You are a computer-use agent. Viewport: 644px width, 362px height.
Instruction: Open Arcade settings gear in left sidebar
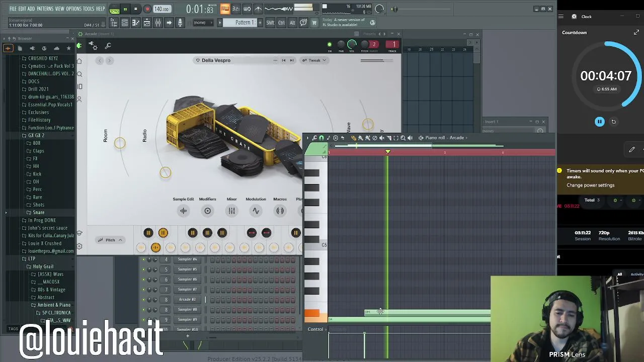(x=79, y=246)
